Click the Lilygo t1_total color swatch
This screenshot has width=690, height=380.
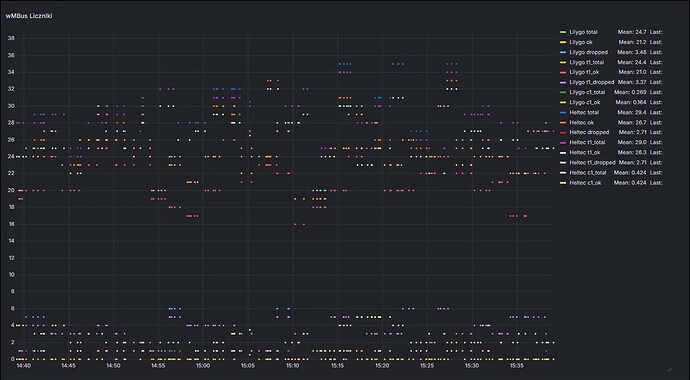563,62
